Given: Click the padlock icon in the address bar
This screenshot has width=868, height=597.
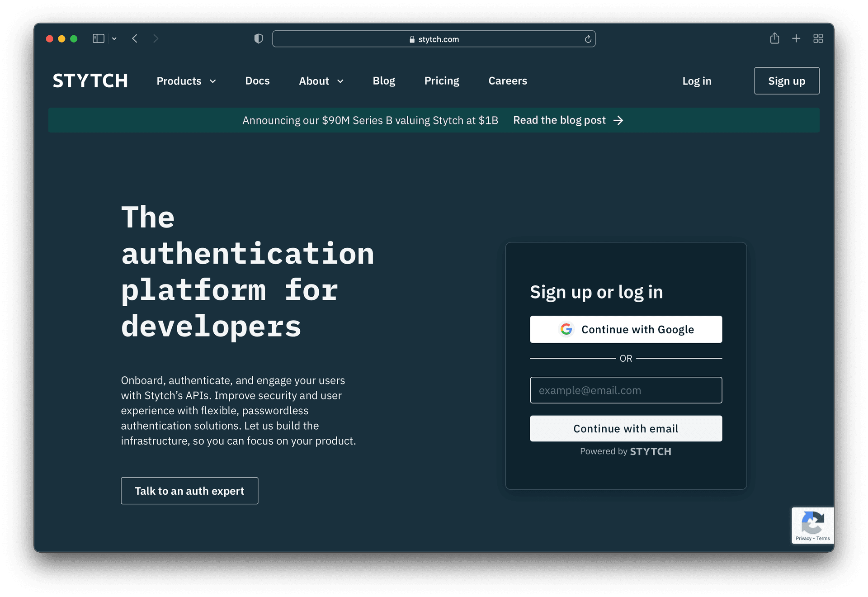Looking at the screenshot, I should 412,39.
